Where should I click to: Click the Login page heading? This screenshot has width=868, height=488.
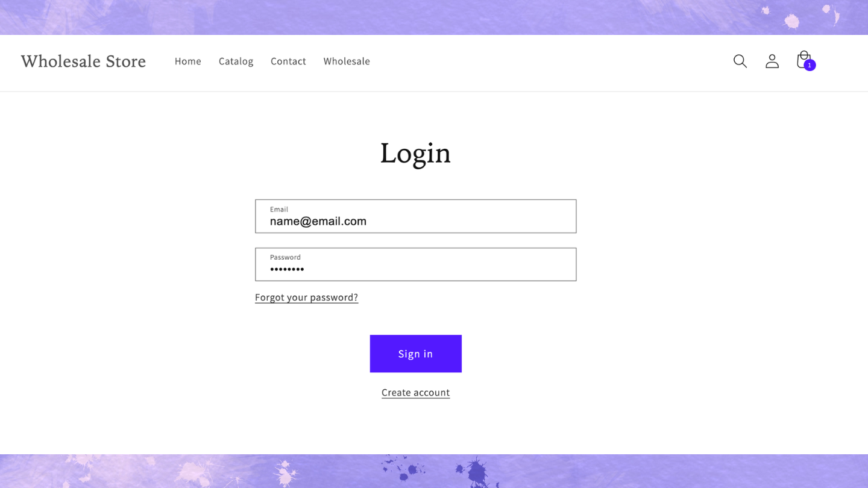pos(415,153)
